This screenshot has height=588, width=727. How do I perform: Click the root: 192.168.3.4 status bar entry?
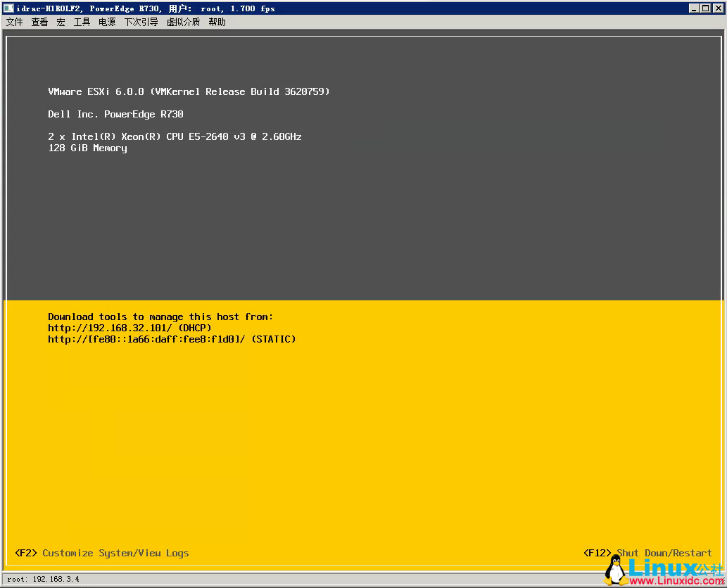(x=43, y=579)
